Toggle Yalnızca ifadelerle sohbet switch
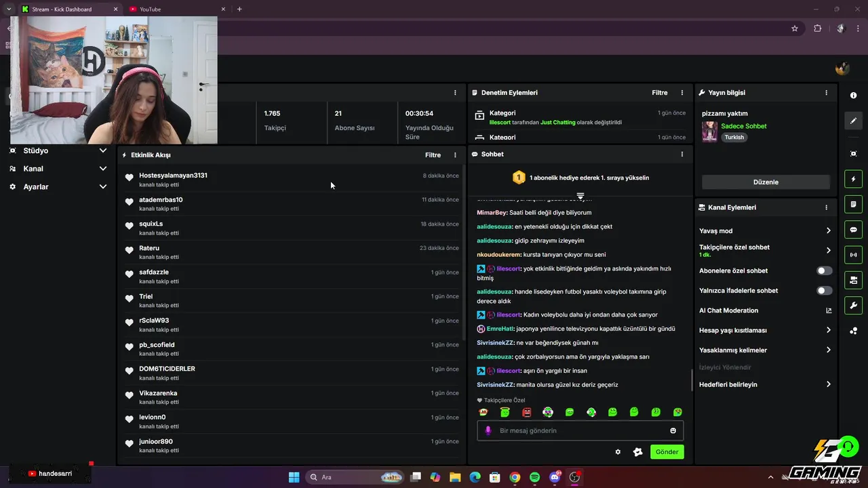This screenshot has width=868, height=488. click(x=824, y=291)
